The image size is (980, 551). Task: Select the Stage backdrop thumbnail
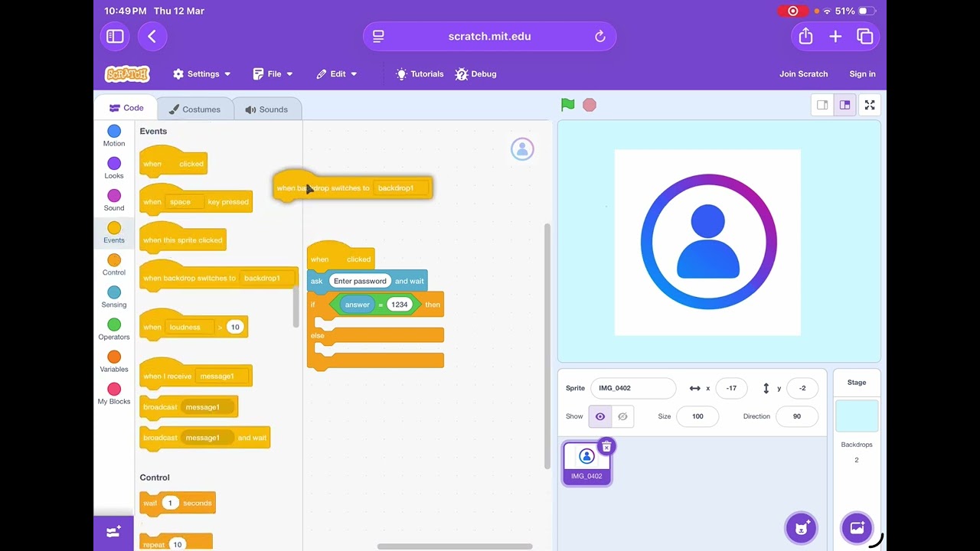857,416
